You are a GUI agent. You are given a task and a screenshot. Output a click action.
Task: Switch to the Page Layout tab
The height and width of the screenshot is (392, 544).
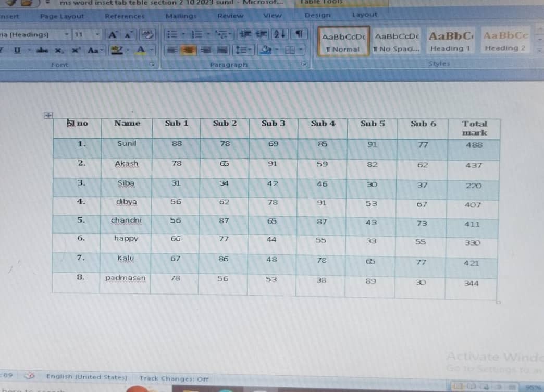(x=62, y=16)
